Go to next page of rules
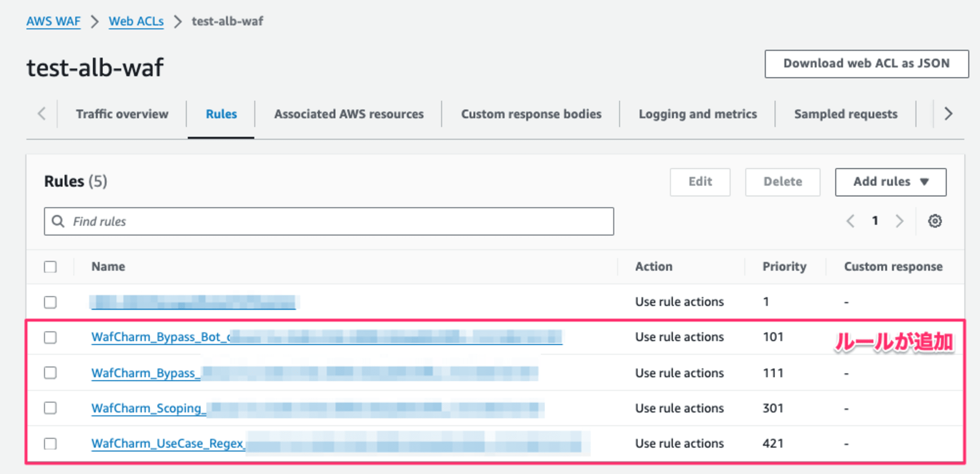The image size is (980, 474). coord(899,221)
